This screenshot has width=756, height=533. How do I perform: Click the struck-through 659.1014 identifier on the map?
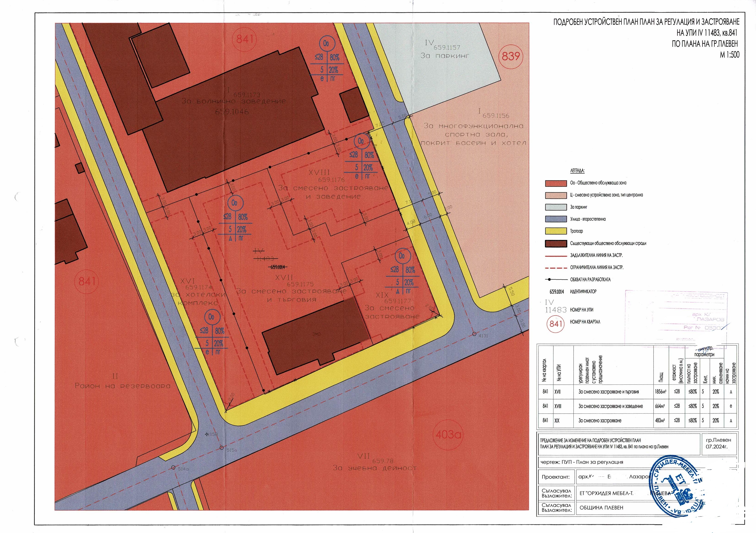point(278,267)
